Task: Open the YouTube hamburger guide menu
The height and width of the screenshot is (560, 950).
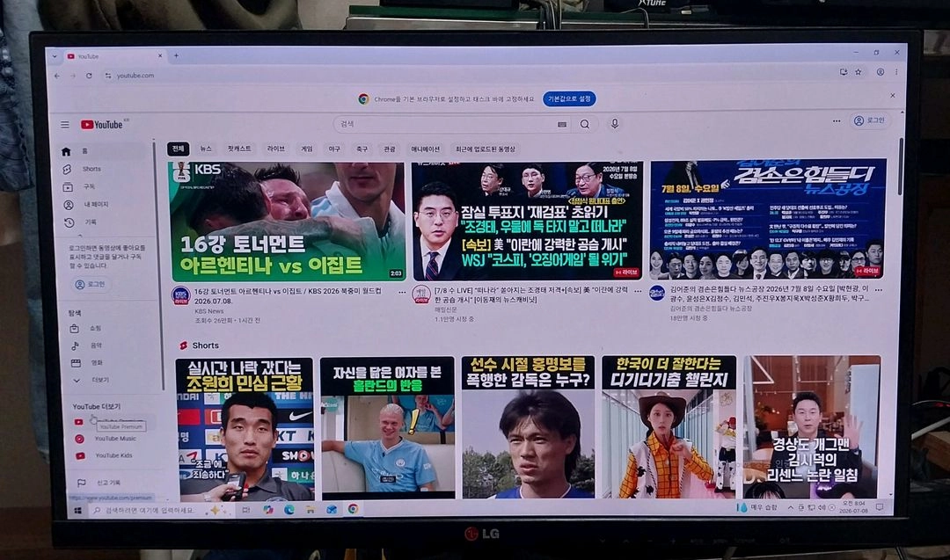Action: pos(65,125)
